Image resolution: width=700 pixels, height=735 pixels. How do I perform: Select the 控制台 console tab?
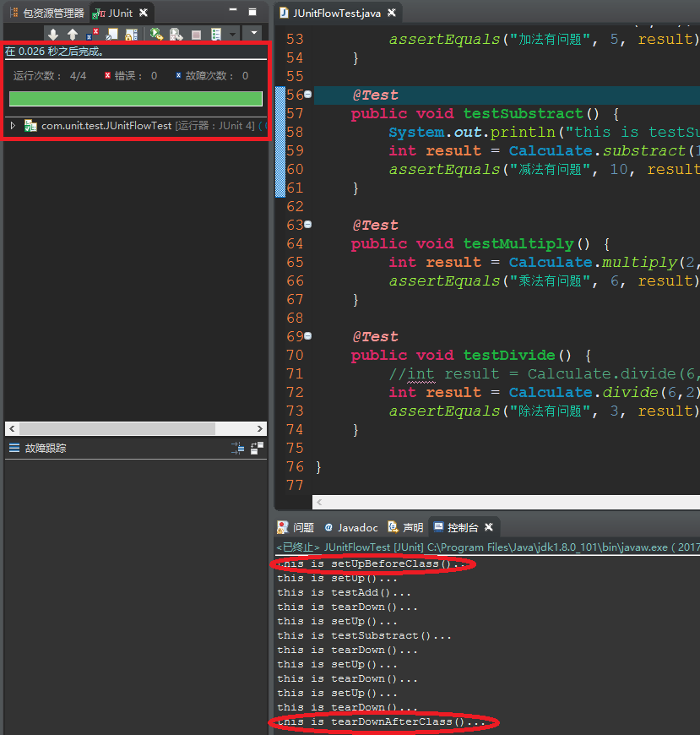(x=456, y=527)
